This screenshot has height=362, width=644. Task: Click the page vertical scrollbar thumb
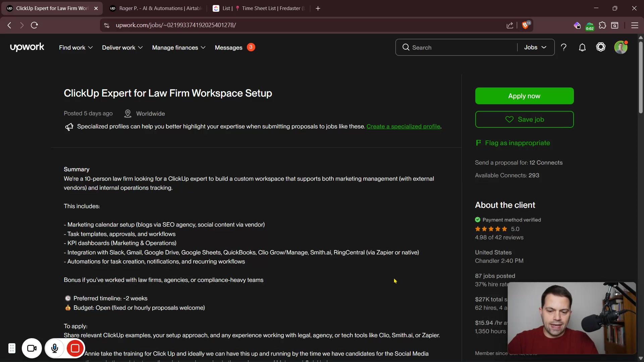tap(641, 77)
